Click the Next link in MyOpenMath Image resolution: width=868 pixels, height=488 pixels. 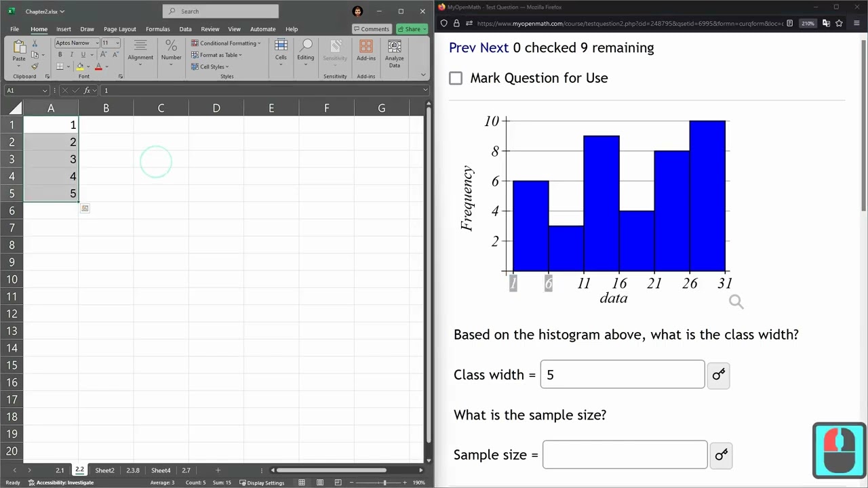tap(494, 47)
